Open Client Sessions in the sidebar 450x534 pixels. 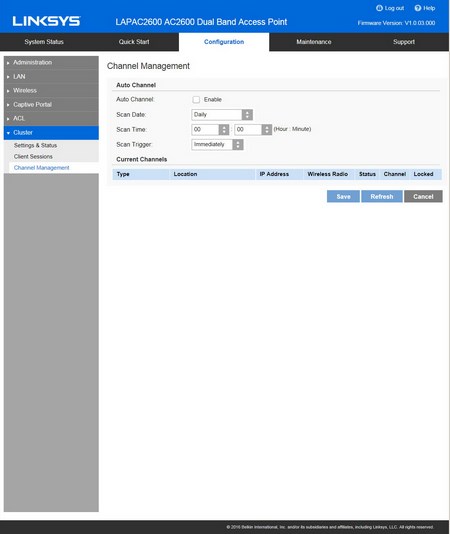coord(33,157)
